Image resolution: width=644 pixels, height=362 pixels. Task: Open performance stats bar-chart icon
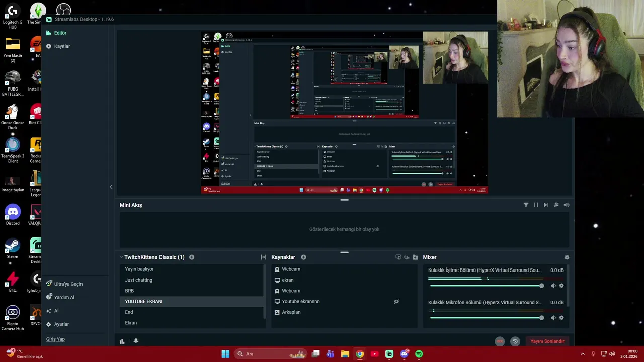pos(122,341)
